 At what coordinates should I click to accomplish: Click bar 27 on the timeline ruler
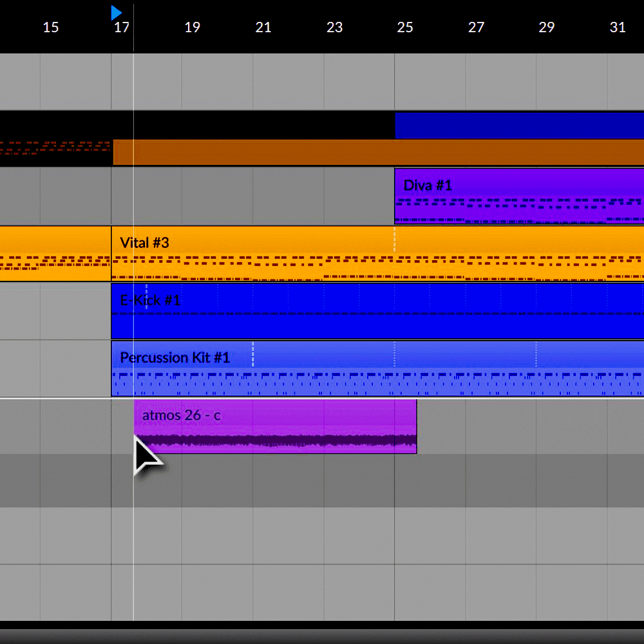[476, 27]
